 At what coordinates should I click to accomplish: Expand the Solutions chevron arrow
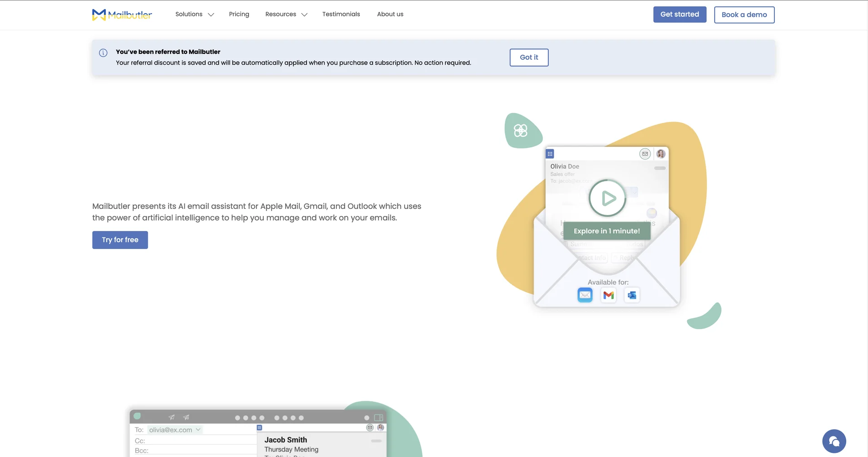(211, 15)
